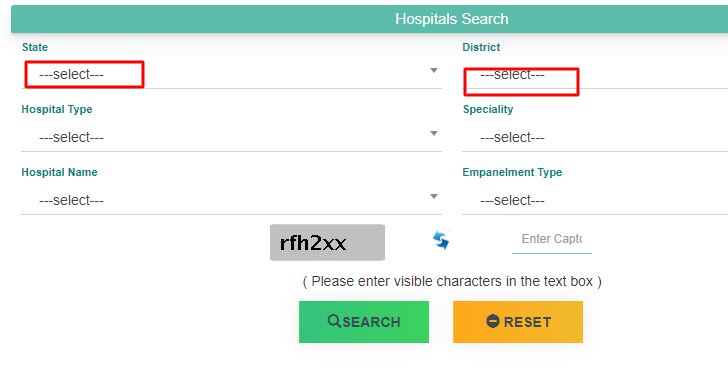Screen dimensions: 728x373
Task: Open the Hospital Name select field
Action: [x=231, y=200]
